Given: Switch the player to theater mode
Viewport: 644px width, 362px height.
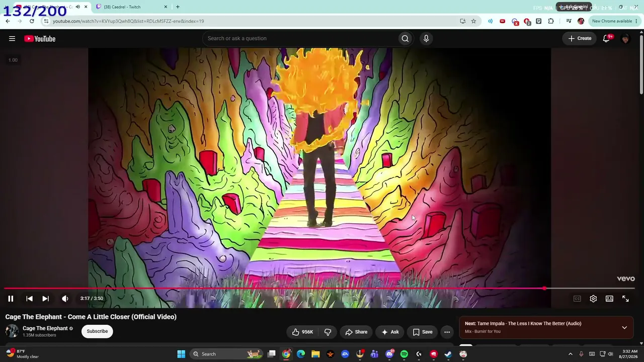Looking at the screenshot, I should (x=609, y=299).
